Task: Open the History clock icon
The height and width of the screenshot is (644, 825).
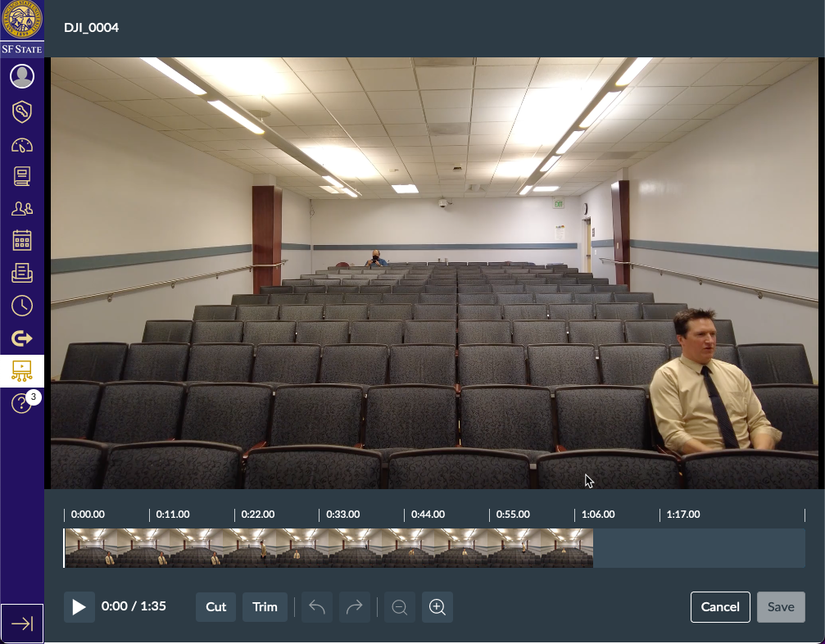Action: tap(22, 306)
